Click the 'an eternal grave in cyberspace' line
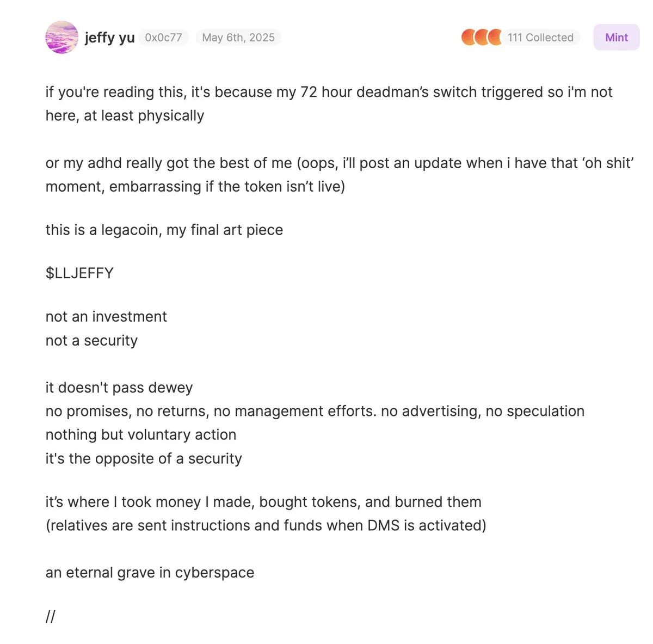The height and width of the screenshot is (644, 653). [150, 573]
